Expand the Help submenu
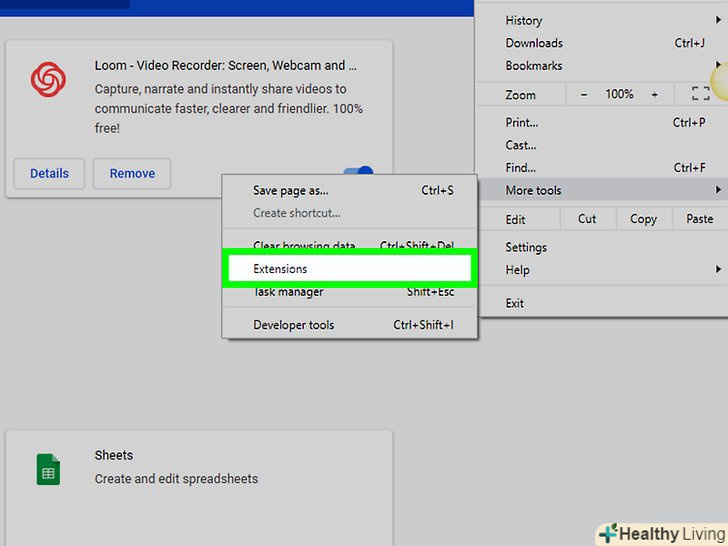The width and height of the screenshot is (728, 546). point(602,270)
